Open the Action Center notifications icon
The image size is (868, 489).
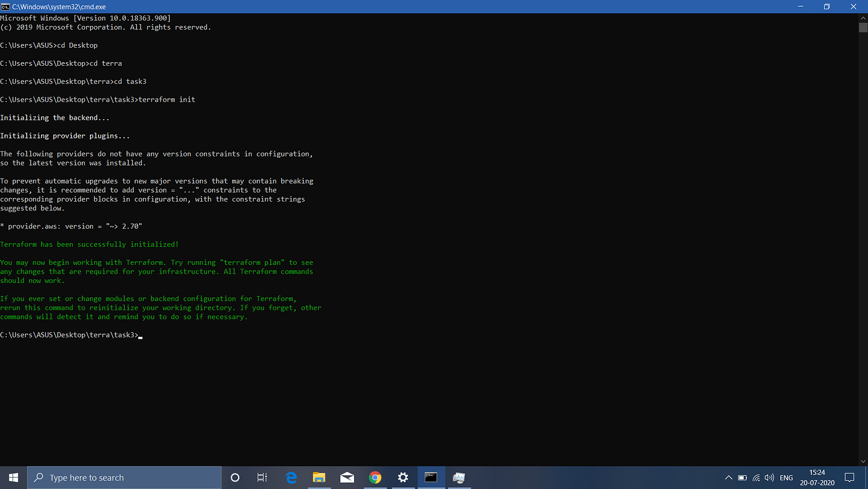[849, 478]
